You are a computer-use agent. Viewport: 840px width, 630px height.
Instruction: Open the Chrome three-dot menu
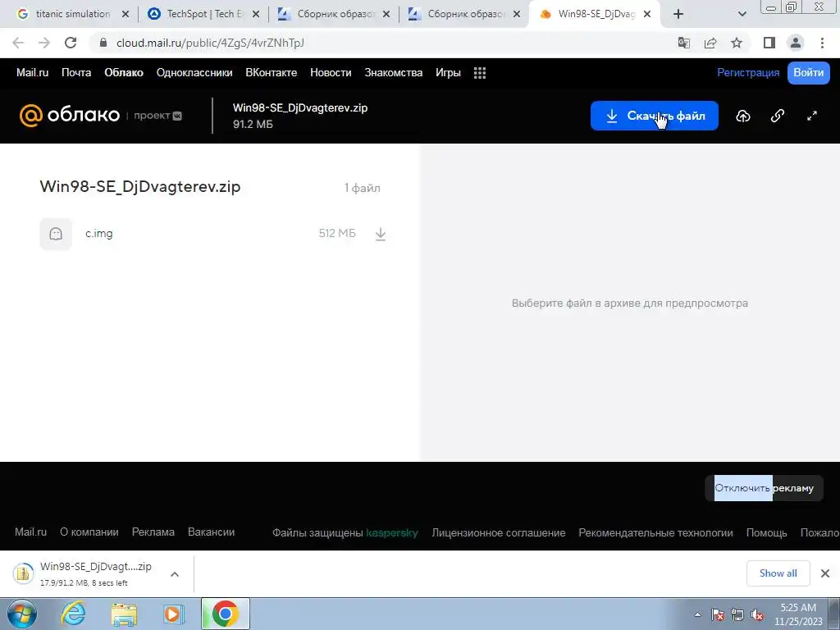822,43
